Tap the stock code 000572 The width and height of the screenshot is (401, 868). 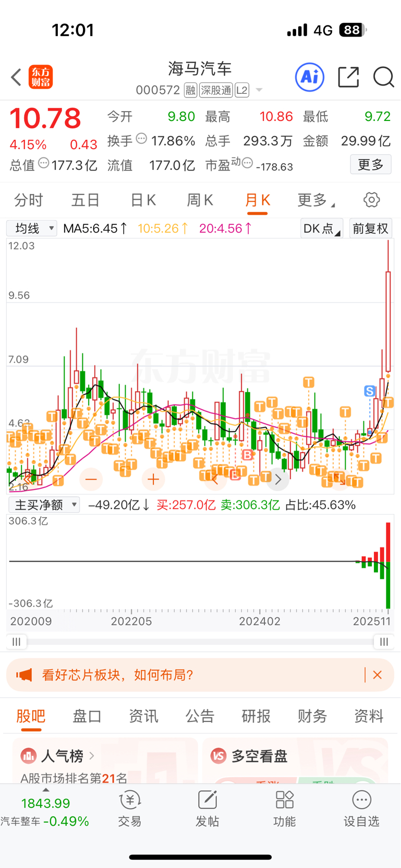pyautogui.click(x=158, y=90)
